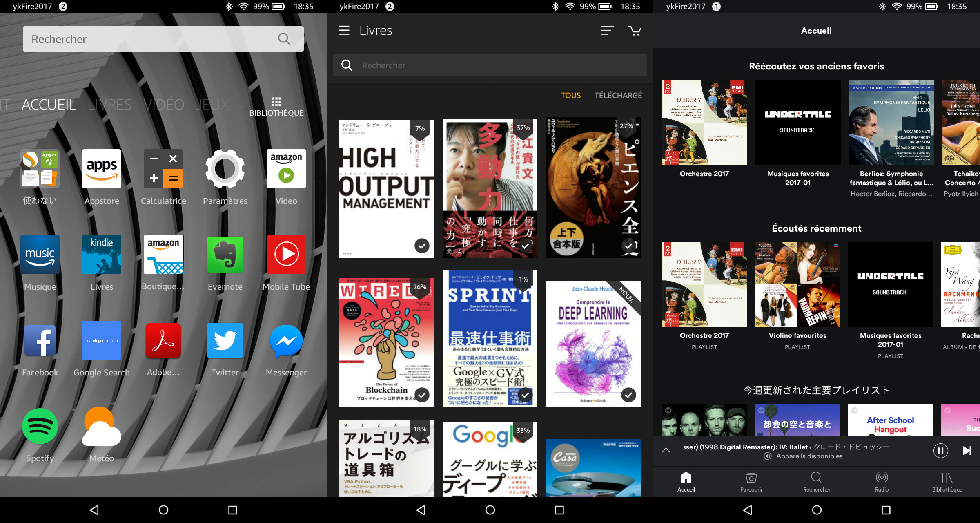This screenshot has width=980, height=523.
Task: Tap Android back button under home screen
Action: coord(94,510)
